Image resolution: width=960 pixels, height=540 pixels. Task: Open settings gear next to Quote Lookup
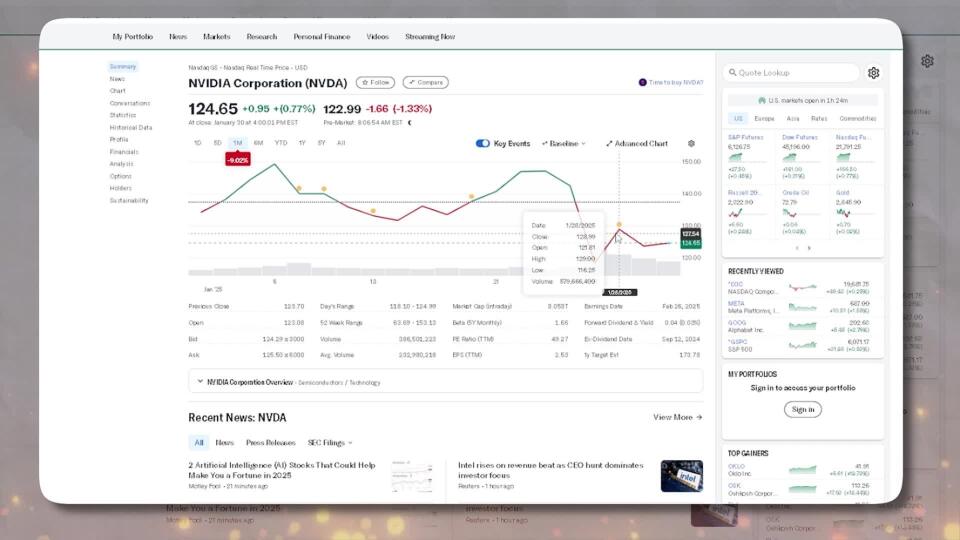click(x=874, y=73)
